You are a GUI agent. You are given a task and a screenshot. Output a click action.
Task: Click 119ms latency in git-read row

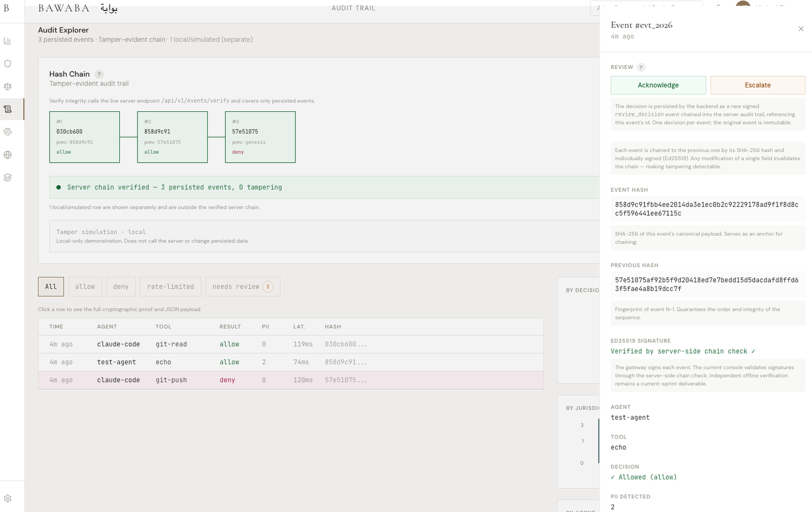click(303, 344)
